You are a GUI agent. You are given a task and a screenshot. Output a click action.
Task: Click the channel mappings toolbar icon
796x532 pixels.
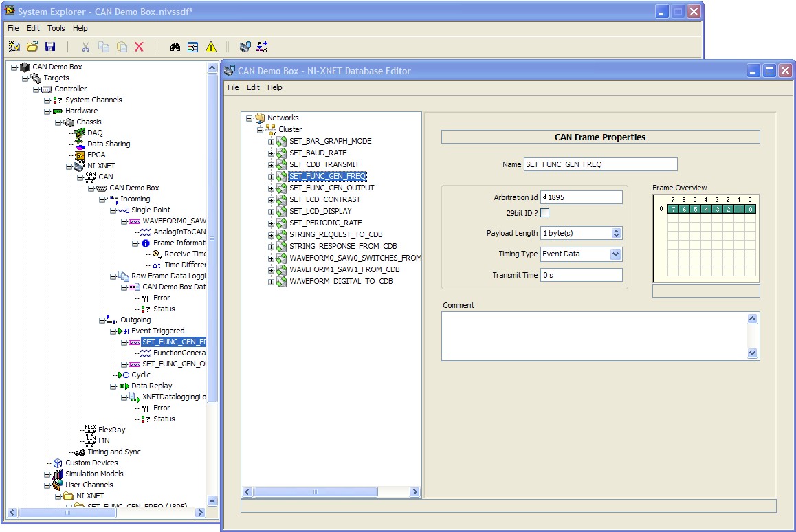pos(193,47)
